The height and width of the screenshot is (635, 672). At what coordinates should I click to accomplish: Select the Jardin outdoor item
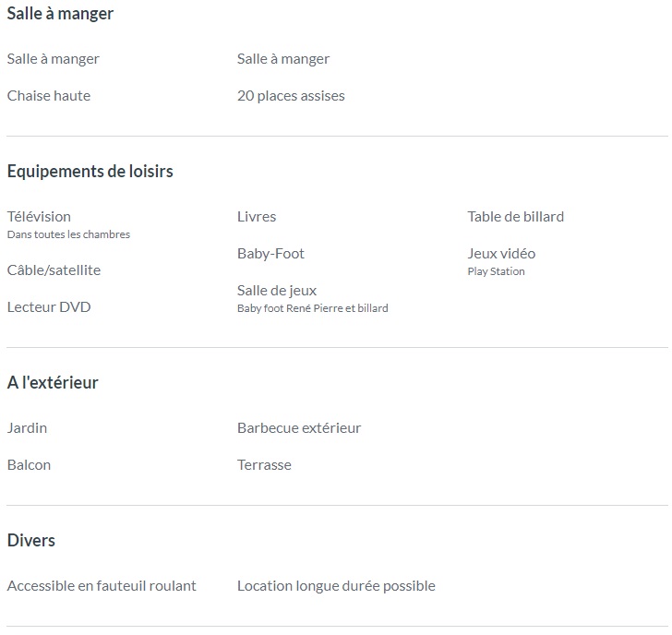point(27,427)
